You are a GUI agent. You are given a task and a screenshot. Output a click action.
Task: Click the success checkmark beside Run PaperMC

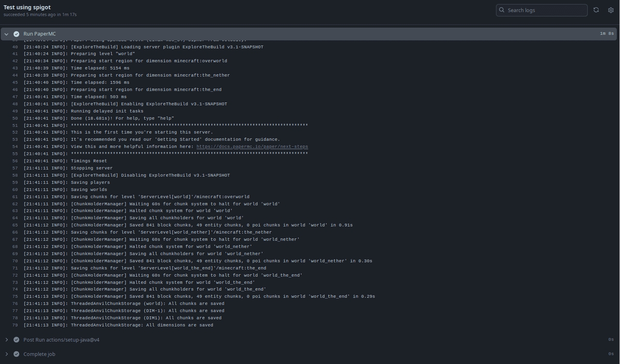16,34
